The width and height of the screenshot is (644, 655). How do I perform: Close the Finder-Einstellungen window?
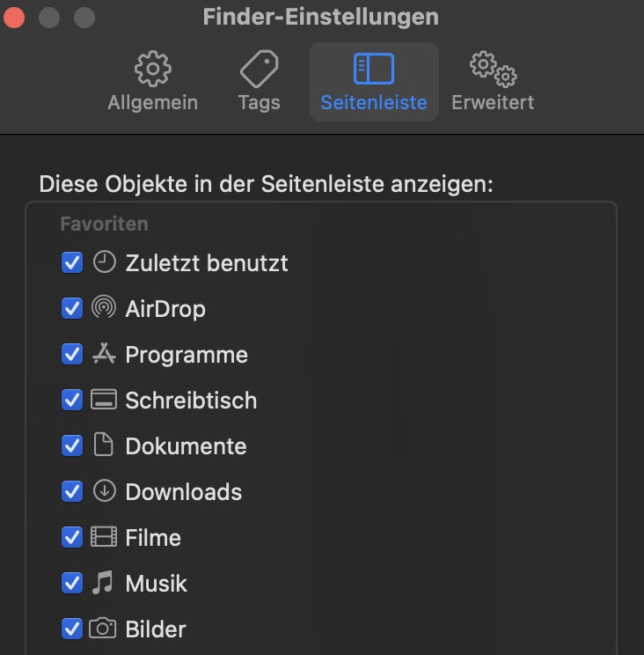tap(15, 17)
